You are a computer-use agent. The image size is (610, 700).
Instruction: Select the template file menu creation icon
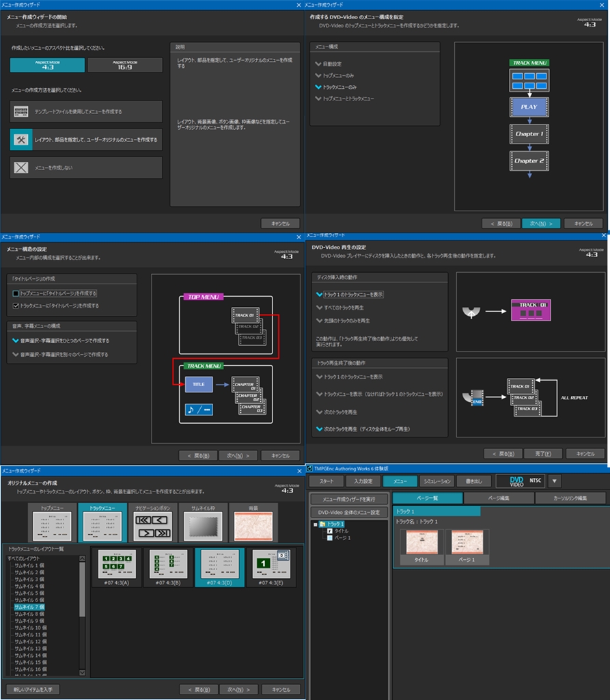coord(21,111)
